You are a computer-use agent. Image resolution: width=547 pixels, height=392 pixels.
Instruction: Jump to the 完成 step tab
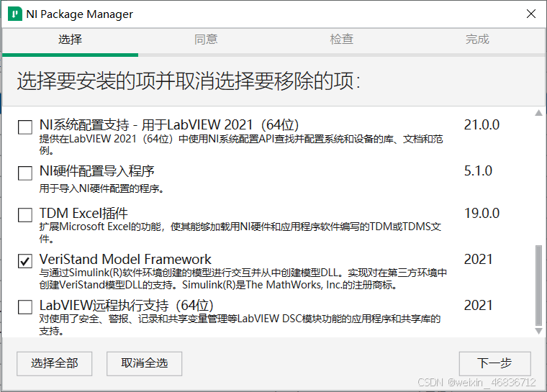477,40
